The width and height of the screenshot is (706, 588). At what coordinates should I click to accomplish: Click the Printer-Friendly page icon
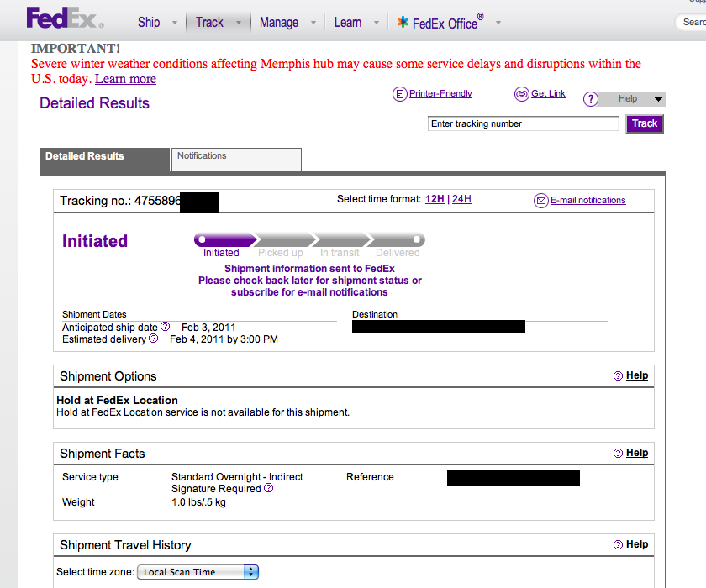(399, 94)
